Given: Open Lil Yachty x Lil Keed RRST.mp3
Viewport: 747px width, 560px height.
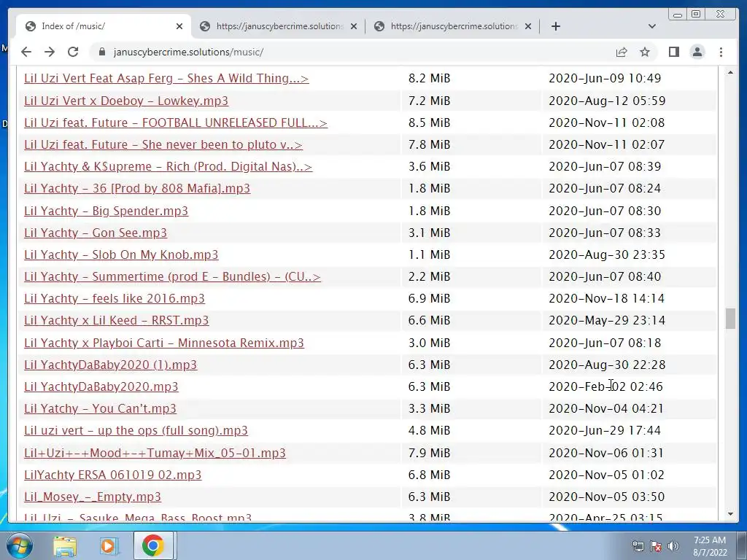Looking at the screenshot, I should [116, 321].
